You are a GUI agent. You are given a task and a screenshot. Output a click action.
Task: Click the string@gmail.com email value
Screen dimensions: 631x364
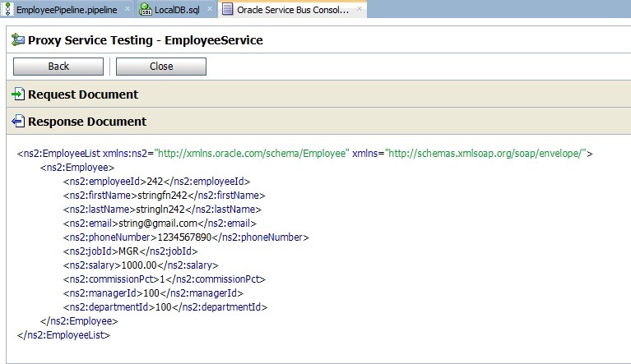(x=170, y=223)
